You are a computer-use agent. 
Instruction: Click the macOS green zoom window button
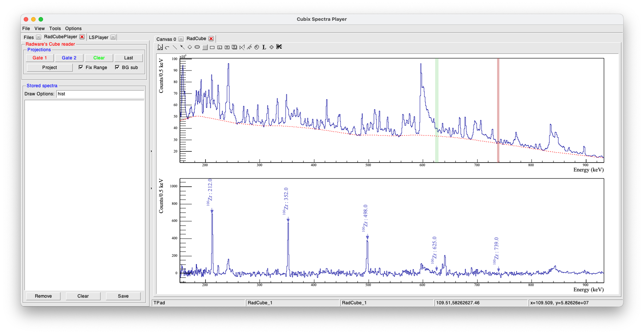click(x=41, y=19)
